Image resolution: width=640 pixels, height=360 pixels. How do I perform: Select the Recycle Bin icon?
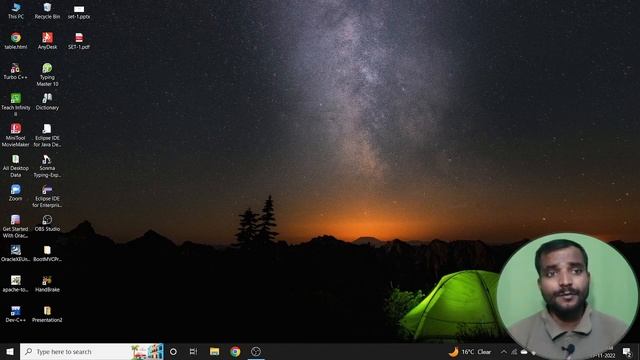coord(47,11)
